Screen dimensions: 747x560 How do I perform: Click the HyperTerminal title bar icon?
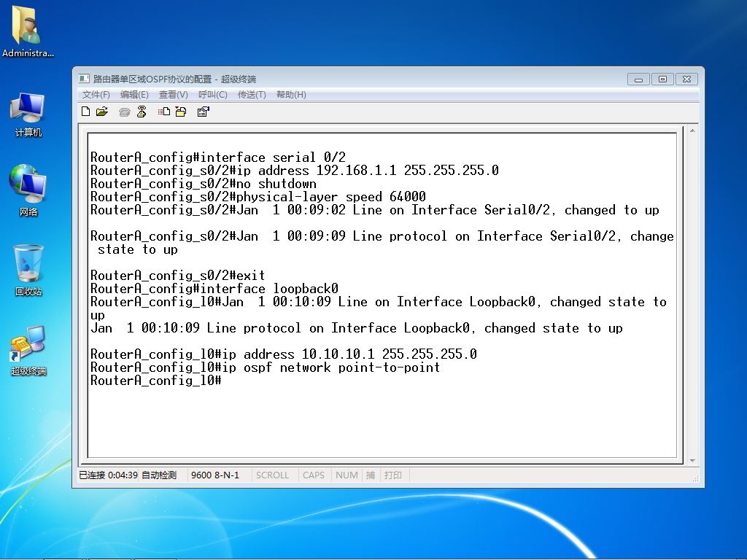click(x=85, y=79)
